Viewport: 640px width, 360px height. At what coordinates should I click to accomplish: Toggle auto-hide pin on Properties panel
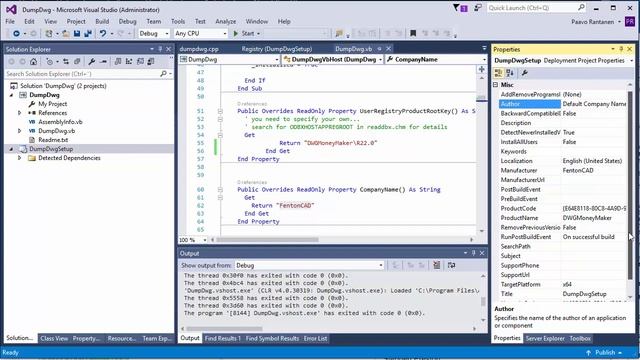621,49
